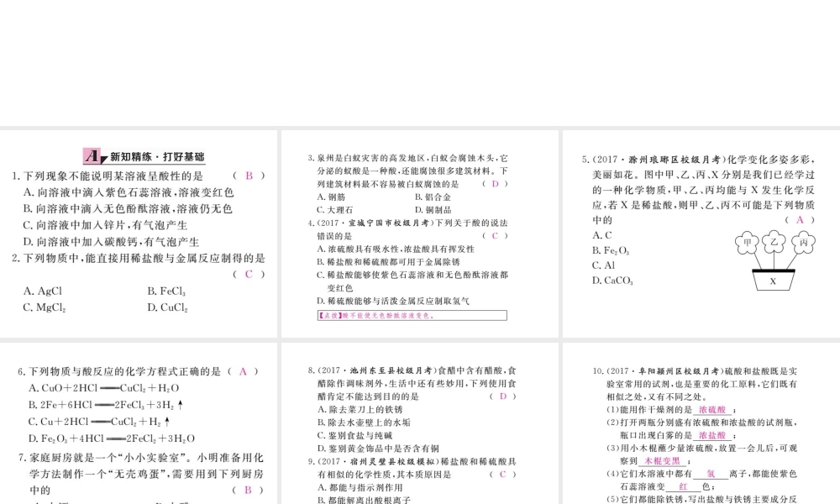Click equation 'D. Fe2O3+4HCl══2FeCl2+3H2O'
This screenshot has height=504, width=840.
112,438
